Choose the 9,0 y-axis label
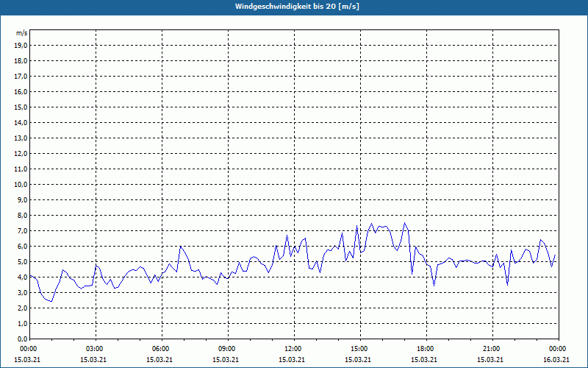The image size is (588, 368). (23, 199)
